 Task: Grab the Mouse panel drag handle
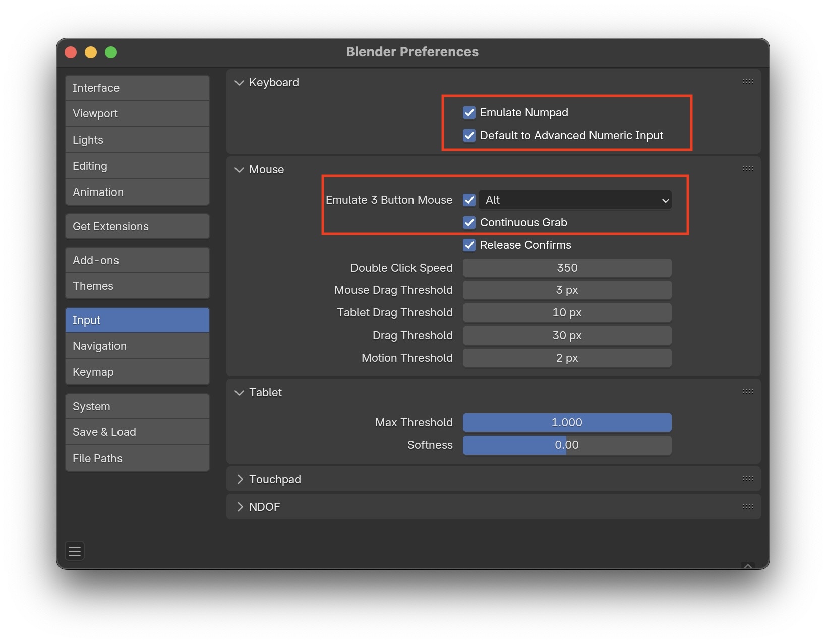748,169
